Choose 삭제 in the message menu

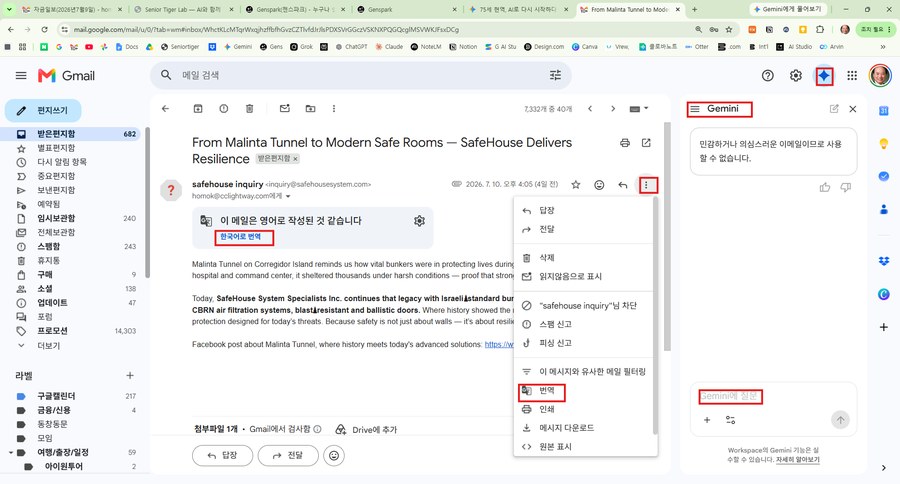click(x=585, y=258)
